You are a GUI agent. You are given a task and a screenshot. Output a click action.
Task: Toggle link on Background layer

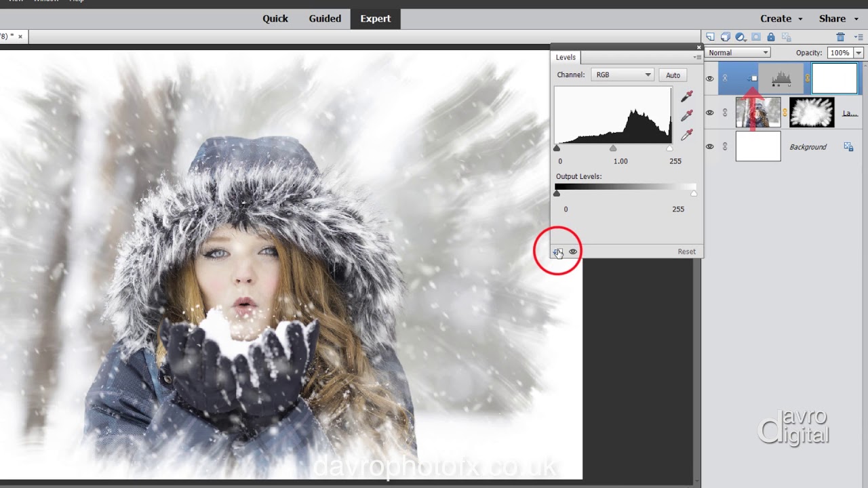tap(725, 146)
